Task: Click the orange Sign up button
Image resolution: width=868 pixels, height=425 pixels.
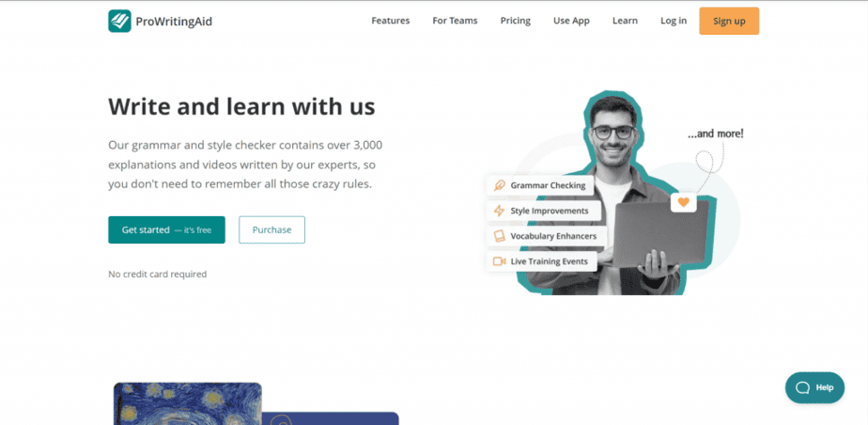Action: [729, 21]
